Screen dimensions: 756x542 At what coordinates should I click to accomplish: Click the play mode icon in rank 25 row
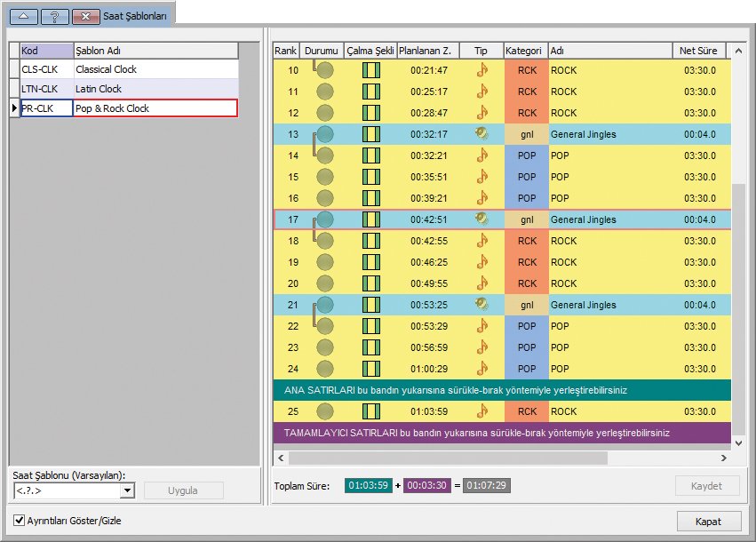point(370,411)
